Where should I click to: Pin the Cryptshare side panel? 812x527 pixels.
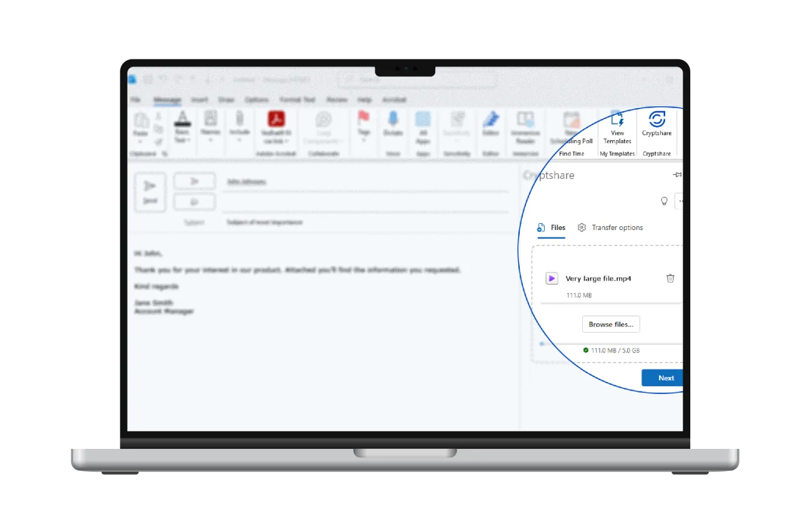coord(676,175)
